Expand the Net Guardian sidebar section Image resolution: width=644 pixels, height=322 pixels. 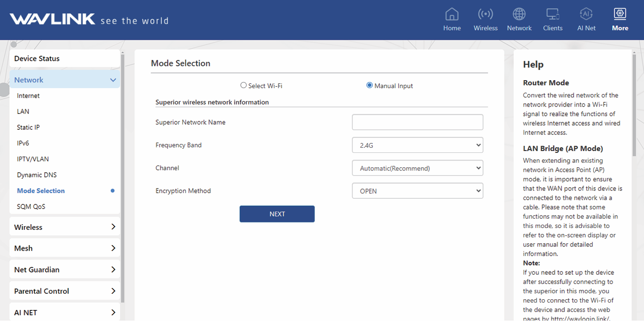(65, 270)
